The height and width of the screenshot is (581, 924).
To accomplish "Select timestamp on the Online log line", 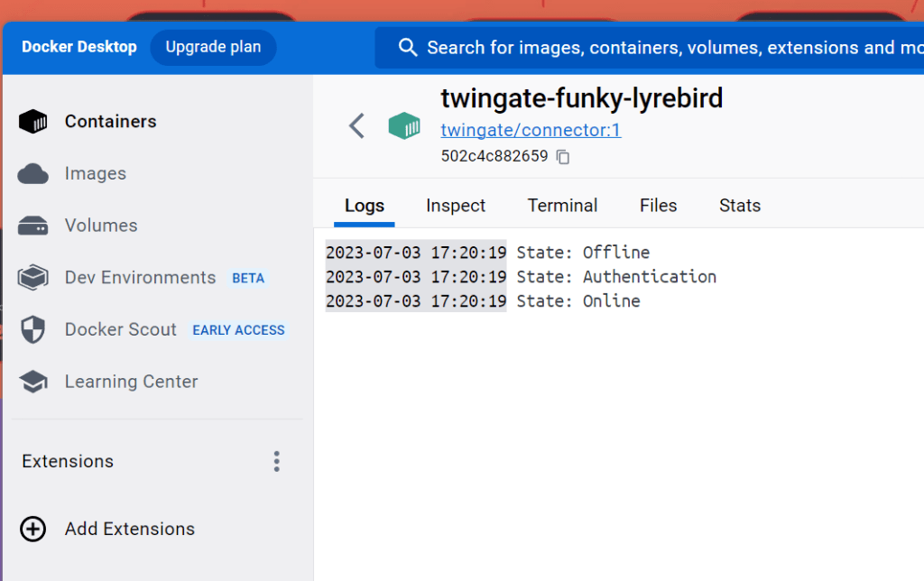I will coord(416,301).
